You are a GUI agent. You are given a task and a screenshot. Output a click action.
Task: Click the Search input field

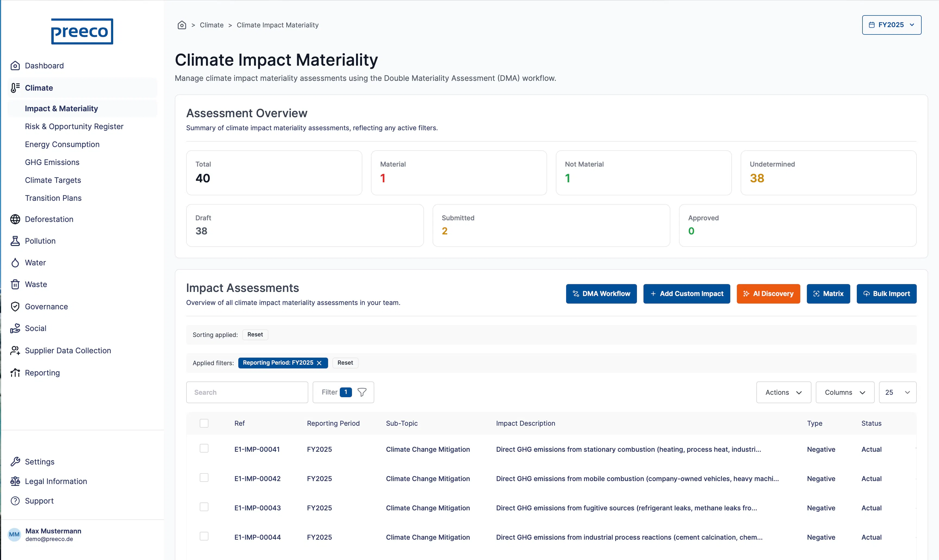point(247,392)
